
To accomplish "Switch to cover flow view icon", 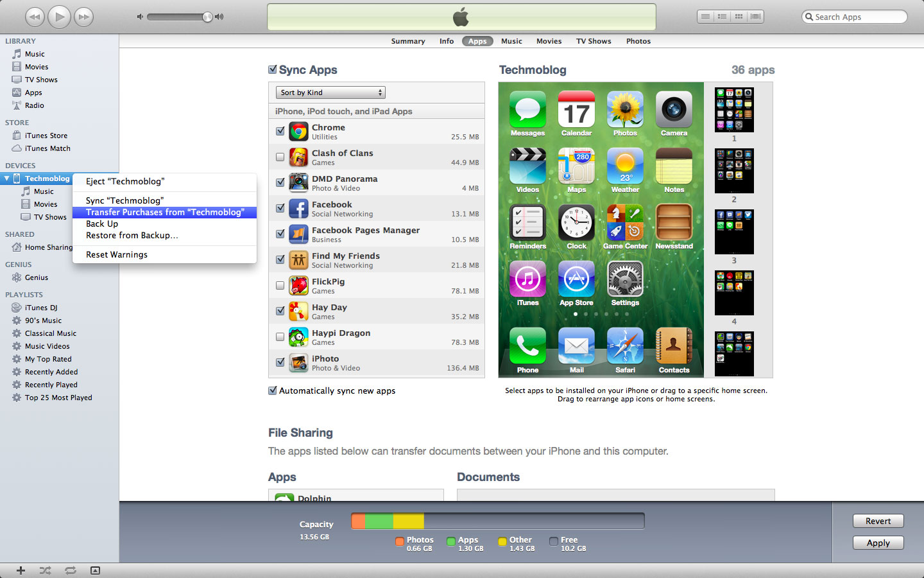I will (x=755, y=17).
